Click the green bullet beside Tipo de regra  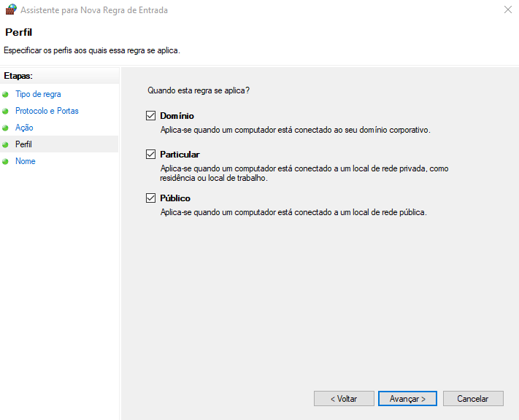[6, 95]
